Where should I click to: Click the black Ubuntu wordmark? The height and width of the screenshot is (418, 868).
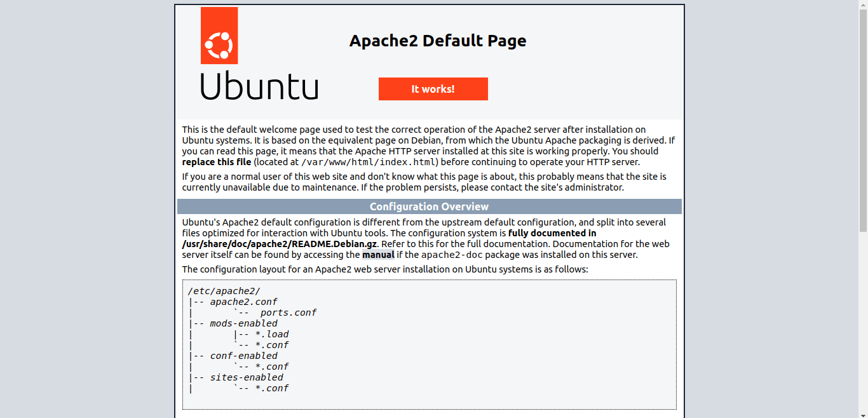coord(259,85)
